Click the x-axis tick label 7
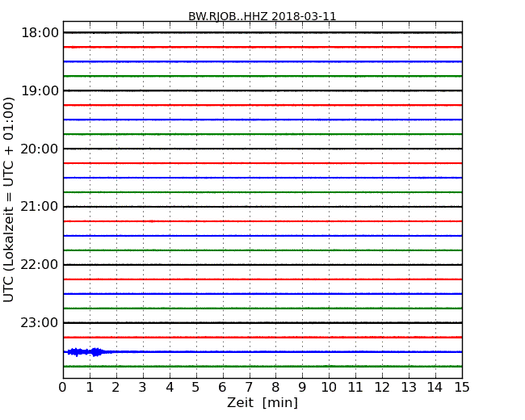The image size is (525, 420). click(x=249, y=388)
